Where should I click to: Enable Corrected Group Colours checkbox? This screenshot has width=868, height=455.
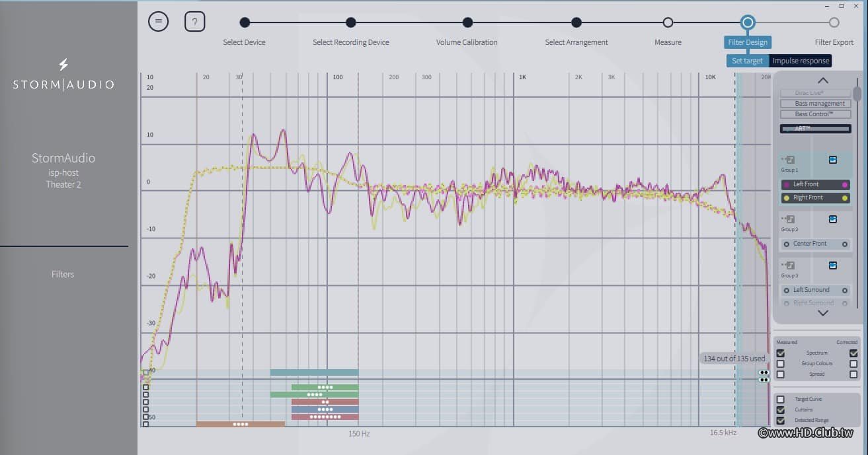coord(853,364)
